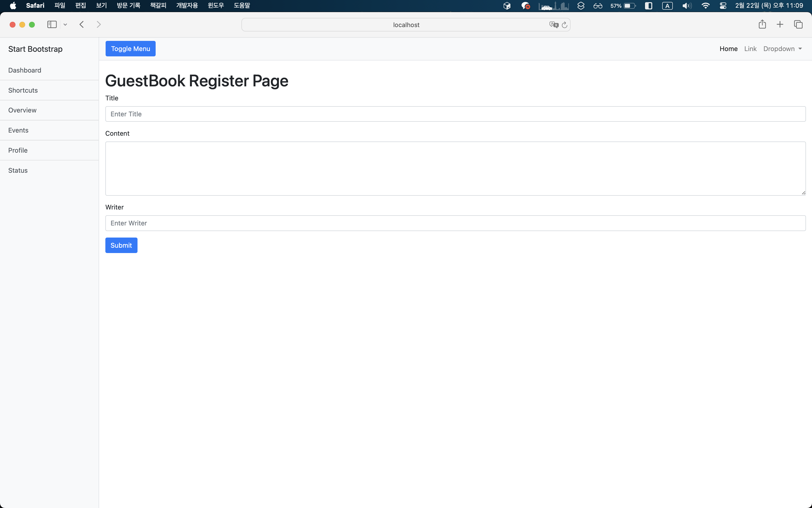Click the localhost address bar
812x508 pixels.
[x=406, y=25]
